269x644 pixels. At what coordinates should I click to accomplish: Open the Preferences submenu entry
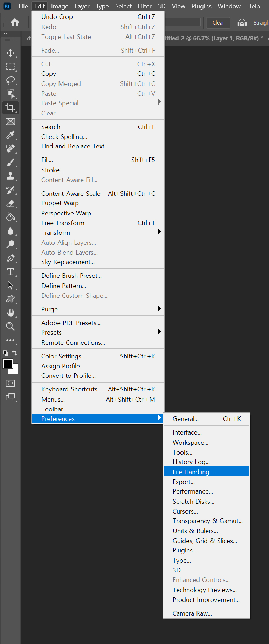pos(98,418)
